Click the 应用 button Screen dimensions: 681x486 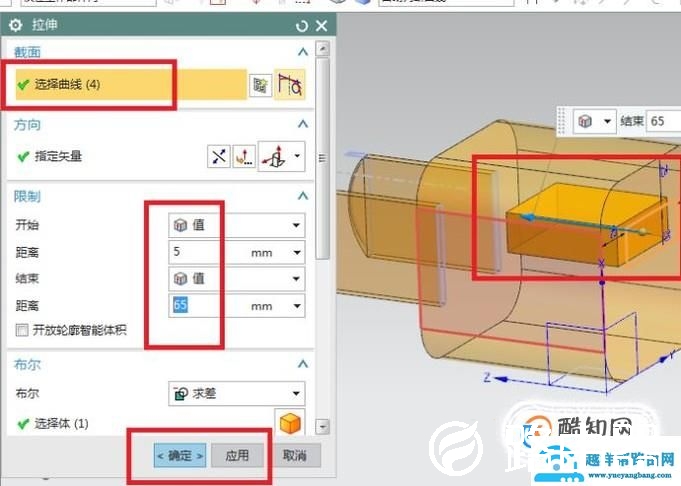point(237,455)
